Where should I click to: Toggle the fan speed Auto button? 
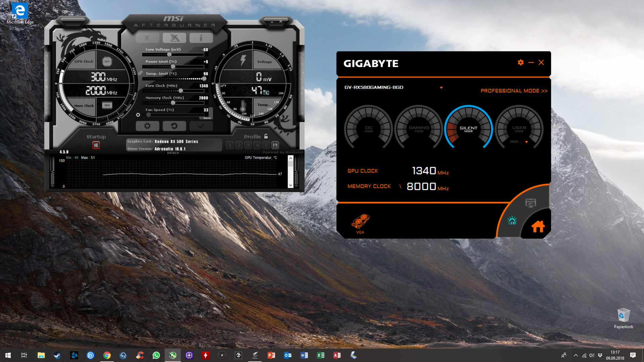coord(207,118)
